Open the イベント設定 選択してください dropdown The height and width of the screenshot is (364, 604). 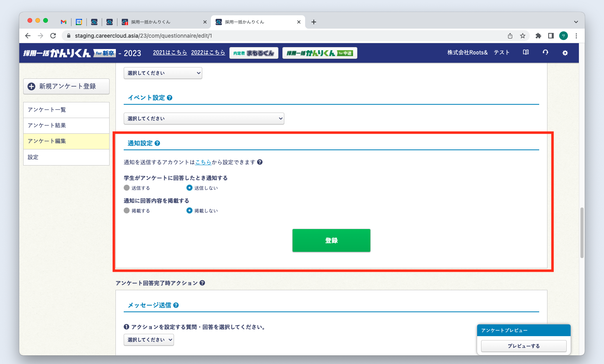click(204, 118)
